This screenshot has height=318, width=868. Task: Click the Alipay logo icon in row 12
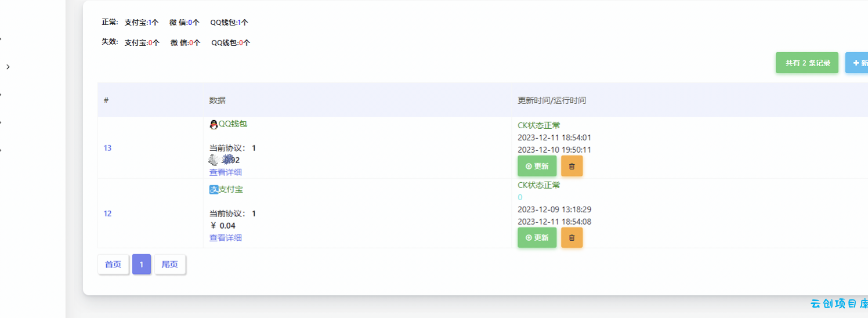(214, 189)
